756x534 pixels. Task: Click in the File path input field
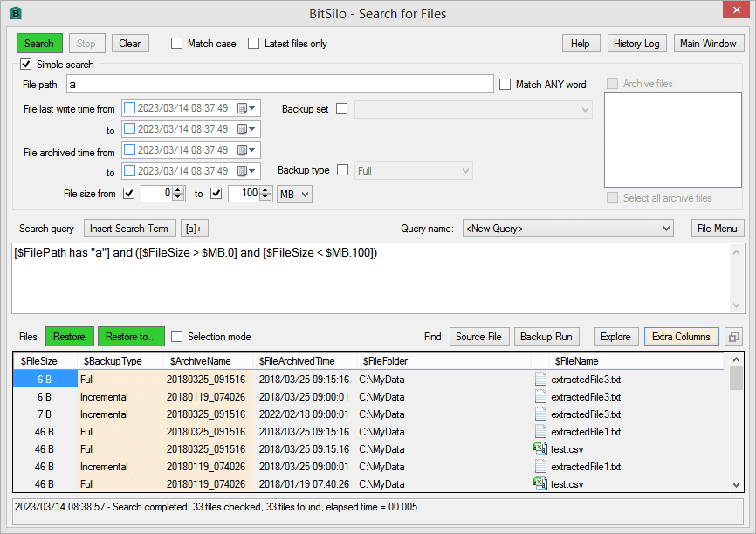coord(280,84)
